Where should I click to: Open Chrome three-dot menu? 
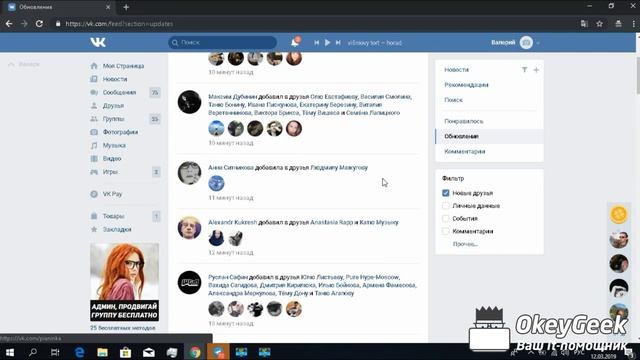pyautogui.click(x=633, y=24)
